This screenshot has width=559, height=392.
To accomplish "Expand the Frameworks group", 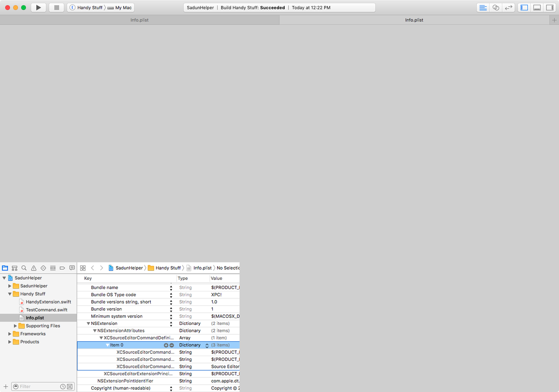I will pos(10,334).
